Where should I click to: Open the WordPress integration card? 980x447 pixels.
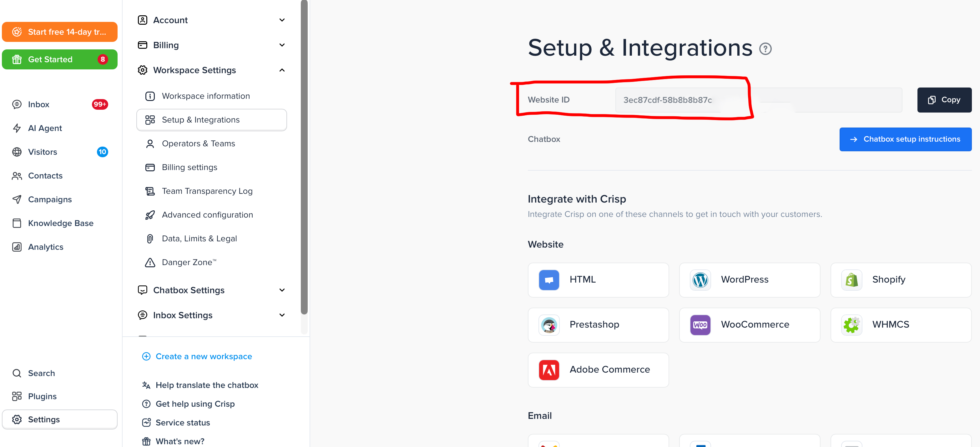point(750,280)
